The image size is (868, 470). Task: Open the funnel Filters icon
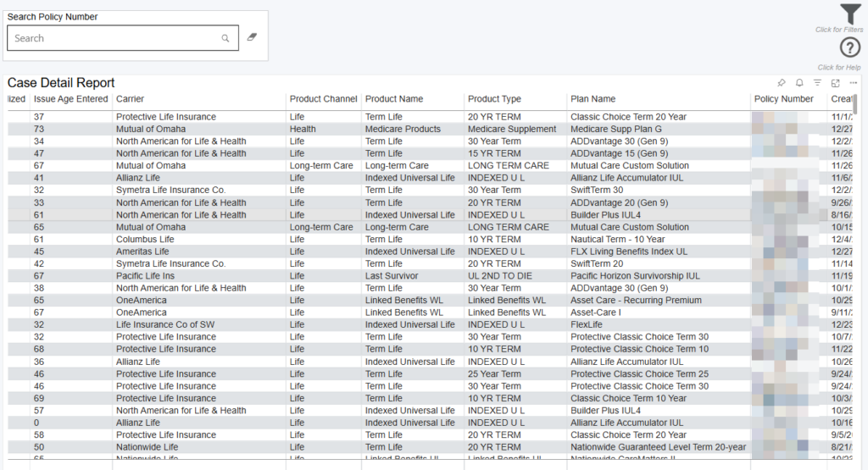[x=850, y=14]
